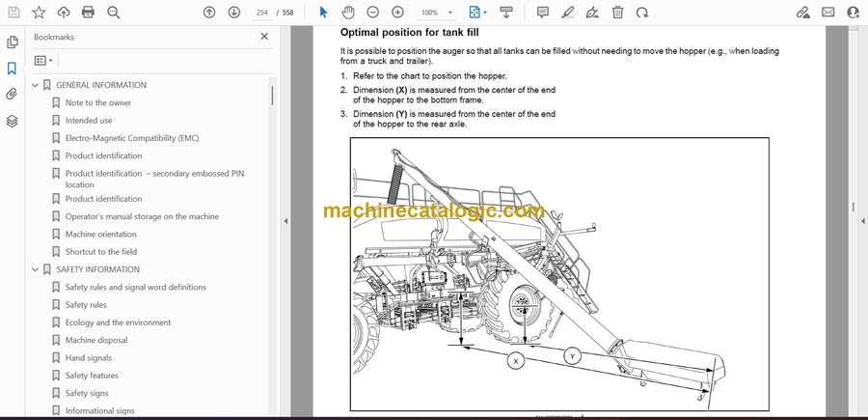Add a comment note
The image size is (868, 420).
click(543, 13)
